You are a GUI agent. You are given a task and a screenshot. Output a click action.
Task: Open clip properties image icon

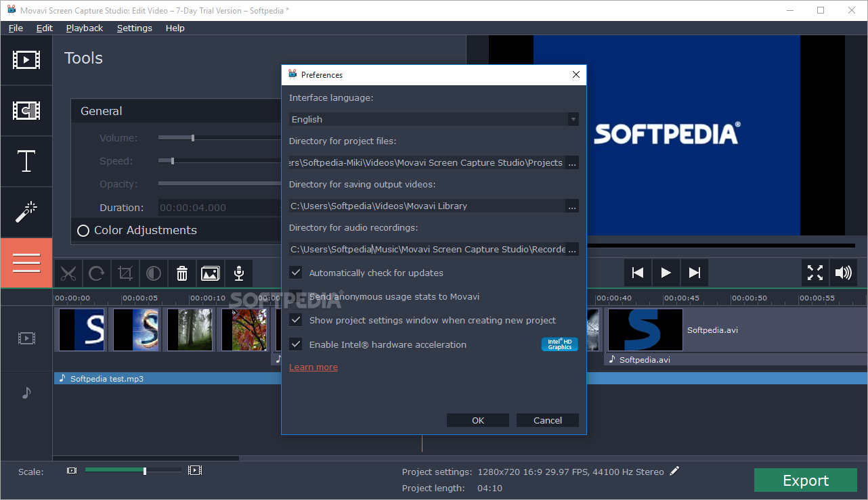211,273
